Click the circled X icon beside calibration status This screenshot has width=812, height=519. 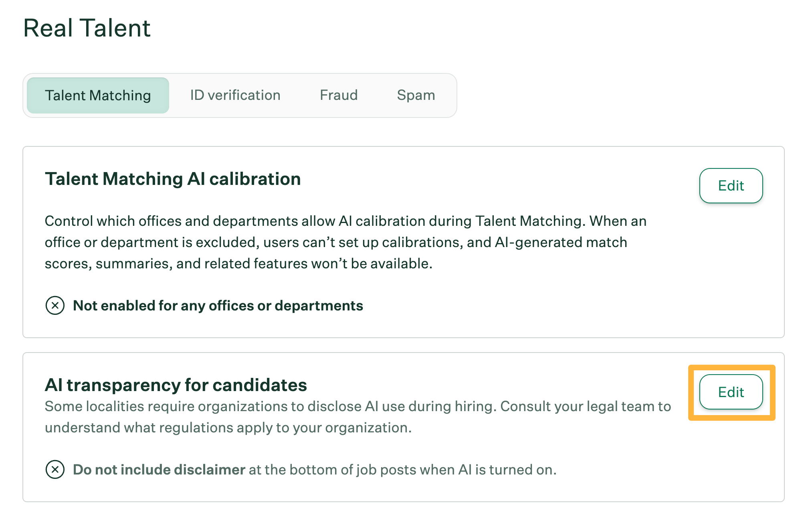55,305
